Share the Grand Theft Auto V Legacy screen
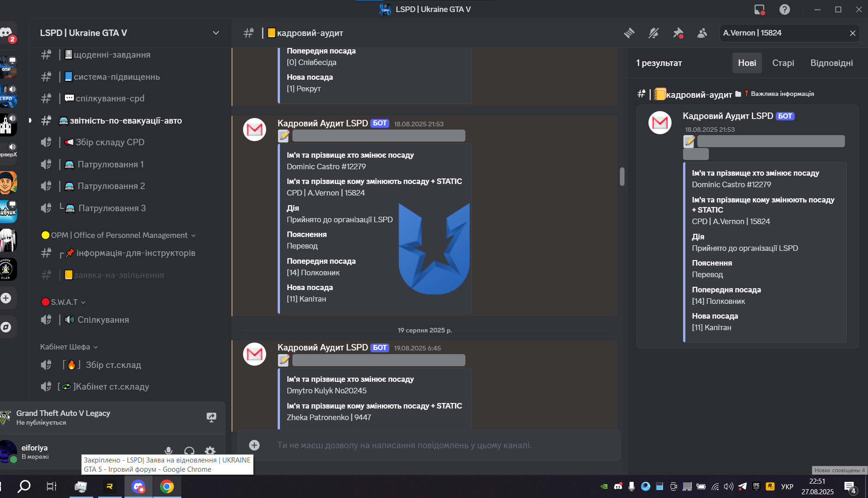 point(211,417)
